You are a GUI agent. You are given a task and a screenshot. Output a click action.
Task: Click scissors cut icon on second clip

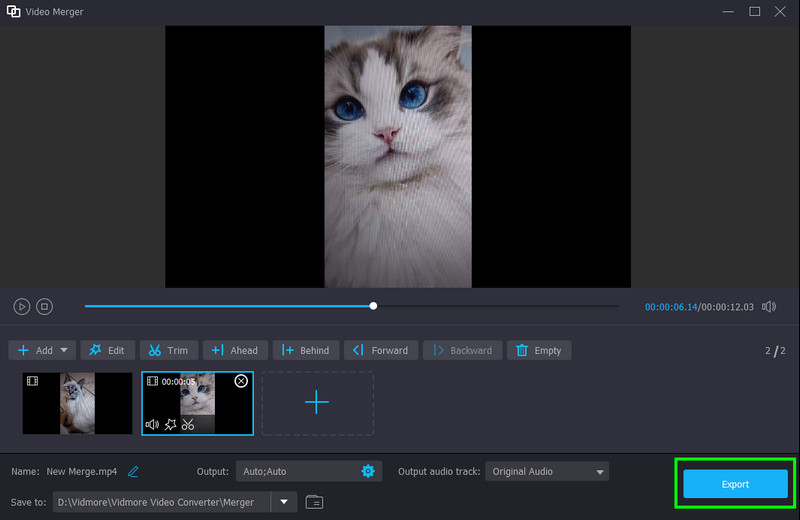188,425
